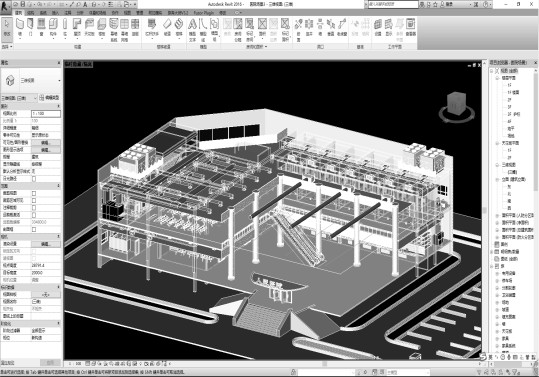
Task: Switch to the Fusor Plugin ribbon tab
Action: tap(204, 13)
